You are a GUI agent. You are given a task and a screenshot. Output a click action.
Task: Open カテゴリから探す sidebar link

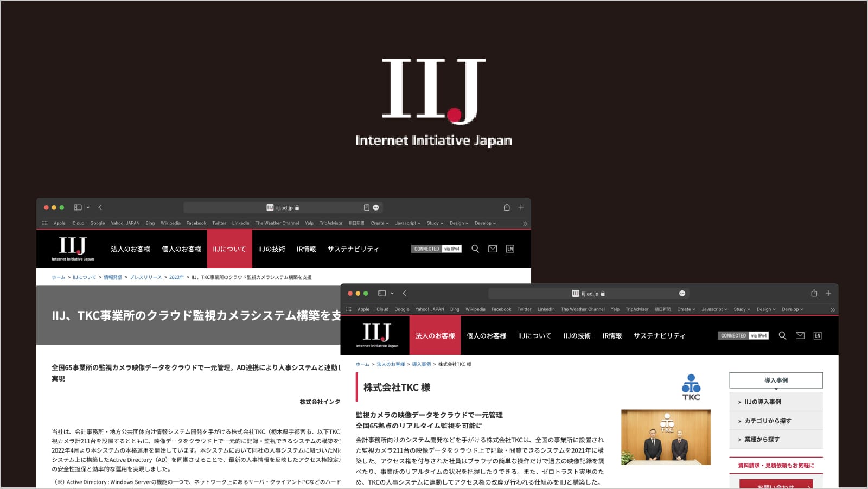(x=776, y=421)
